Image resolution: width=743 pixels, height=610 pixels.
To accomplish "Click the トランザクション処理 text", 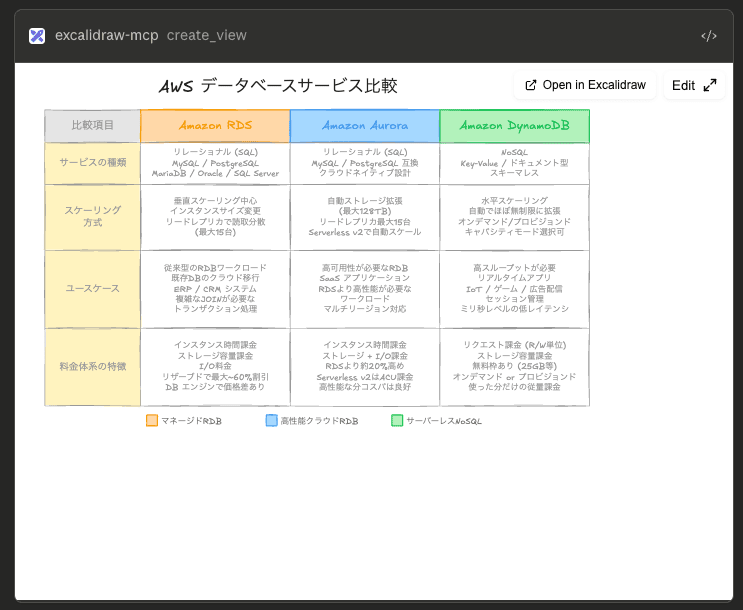I will [x=215, y=309].
